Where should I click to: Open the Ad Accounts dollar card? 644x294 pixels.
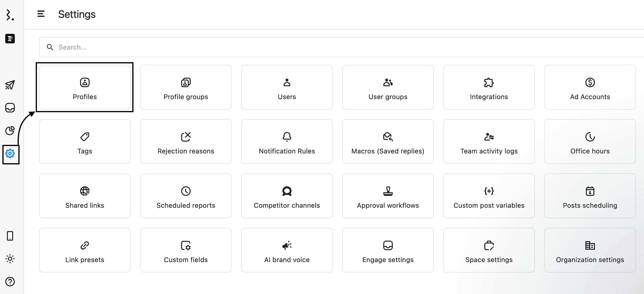pos(590,87)
